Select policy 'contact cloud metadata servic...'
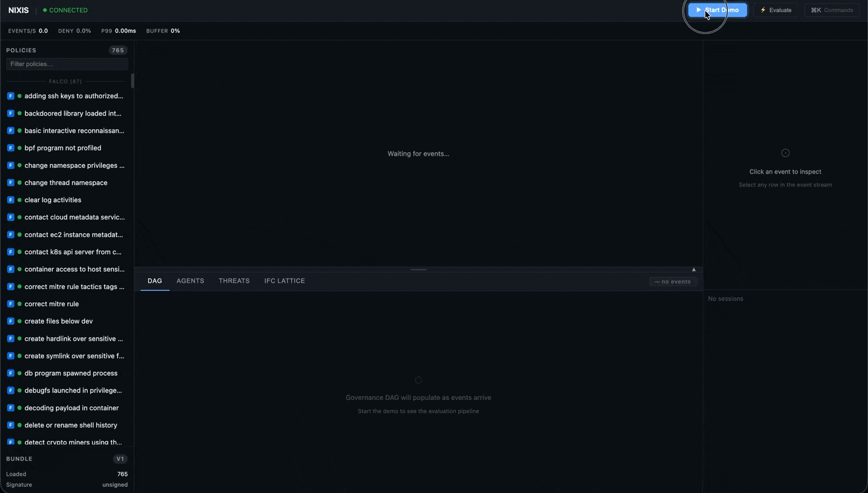This screenshot has height=493, width=868. [67, 217]
